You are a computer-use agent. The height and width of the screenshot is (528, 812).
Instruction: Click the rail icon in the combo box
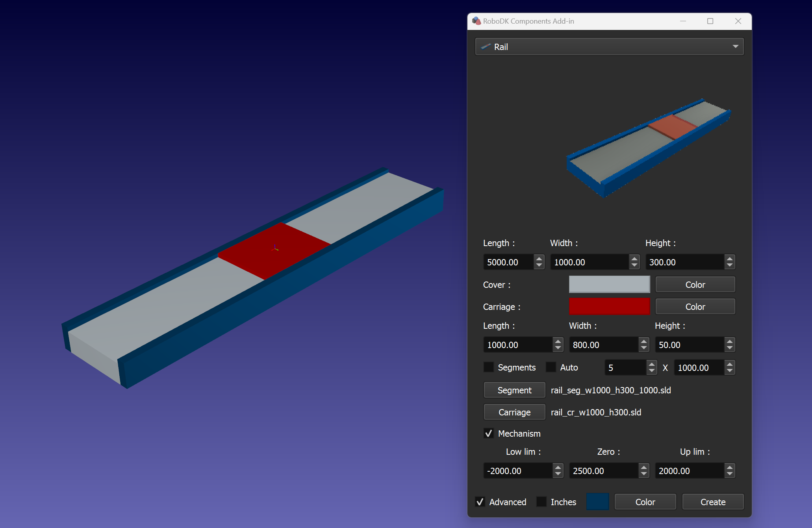click(x=486, y=47)
